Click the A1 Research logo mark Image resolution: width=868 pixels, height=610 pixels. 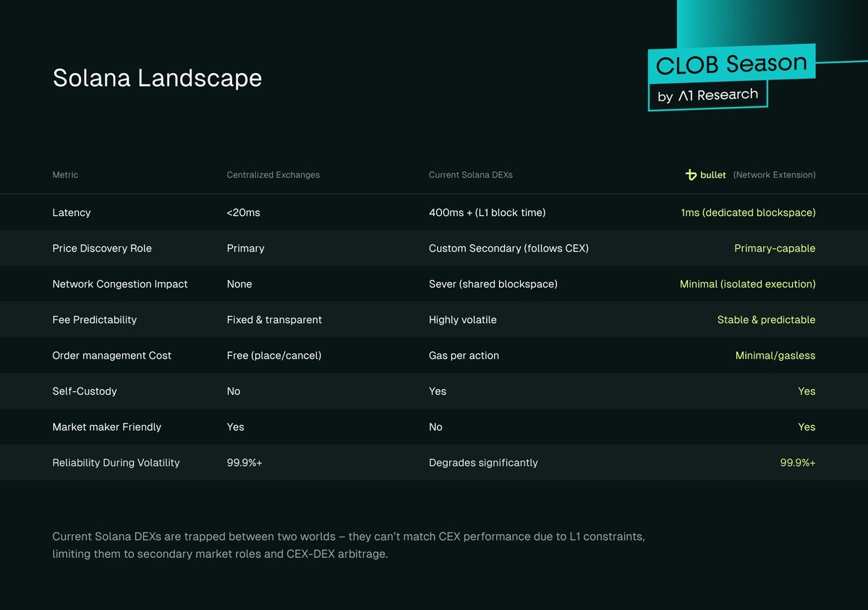(685, 96)
